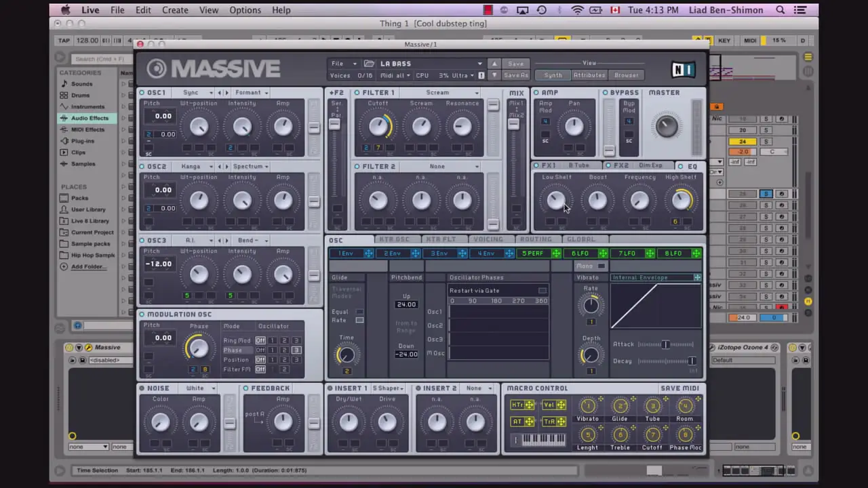Image resolution: width=868 pixels, height=488 pixels.
Task: Enable the Mono checkbox
Action: click(601, 266)
